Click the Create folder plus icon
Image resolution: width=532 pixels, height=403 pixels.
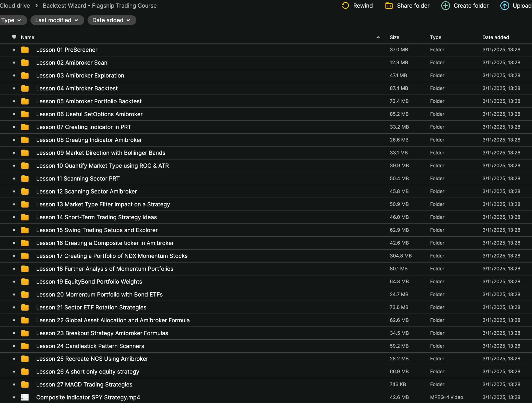445,6
